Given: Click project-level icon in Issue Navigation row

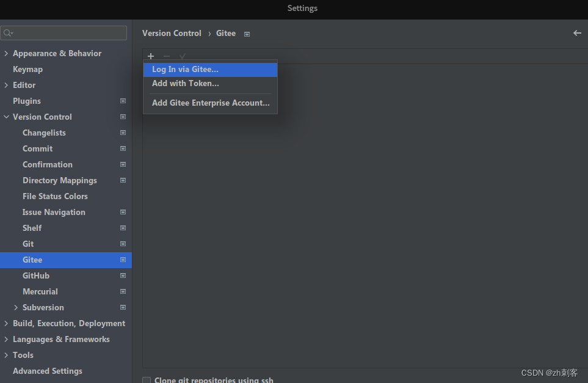Looking at the screenshot, I should click(x=123, y=212).
